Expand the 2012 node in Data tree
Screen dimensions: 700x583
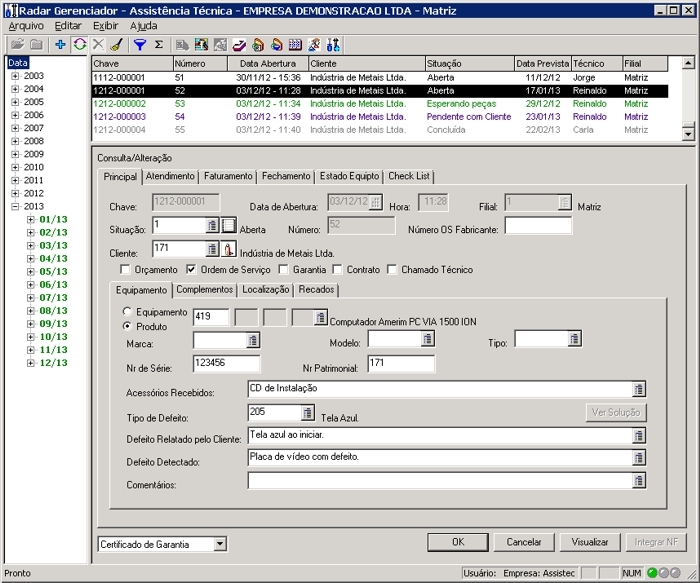(x=15, y=193)
